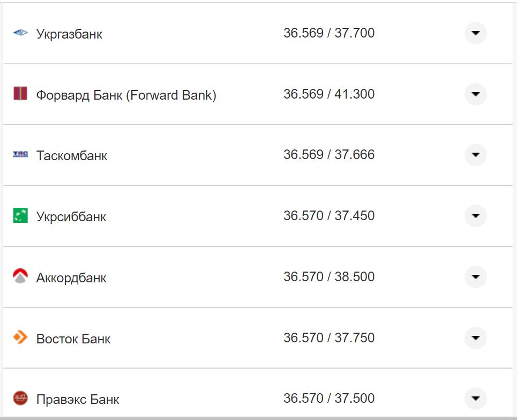Image resolution: width=517 pixels, height=420 pixels.
Task: Click the round Правэкс Банк logo icon
Action: point(20,398)
